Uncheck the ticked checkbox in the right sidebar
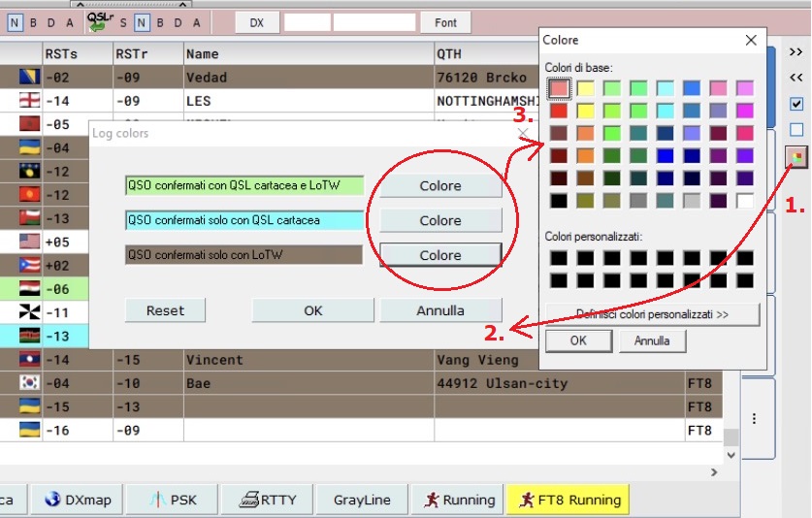This screenshot has height=518, width=812. pos(796,104)
